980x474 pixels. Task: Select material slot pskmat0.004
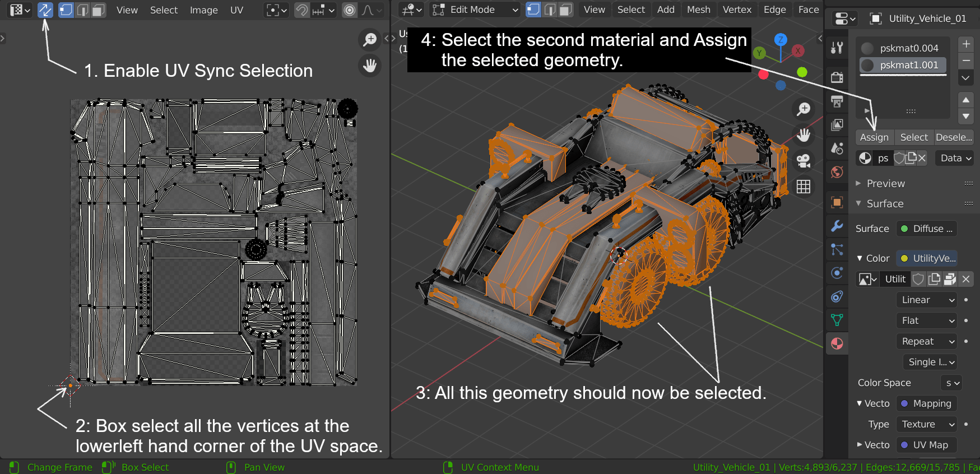903,48
